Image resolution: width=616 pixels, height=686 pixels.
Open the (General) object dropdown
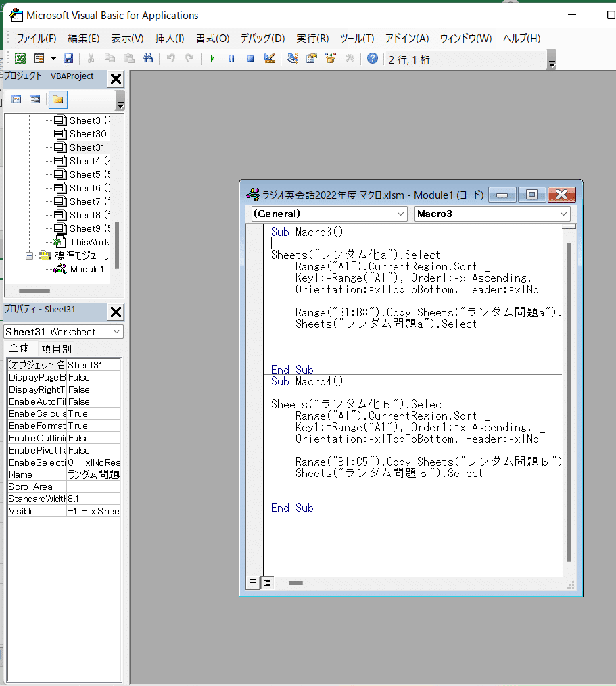(x=400, y=214)
